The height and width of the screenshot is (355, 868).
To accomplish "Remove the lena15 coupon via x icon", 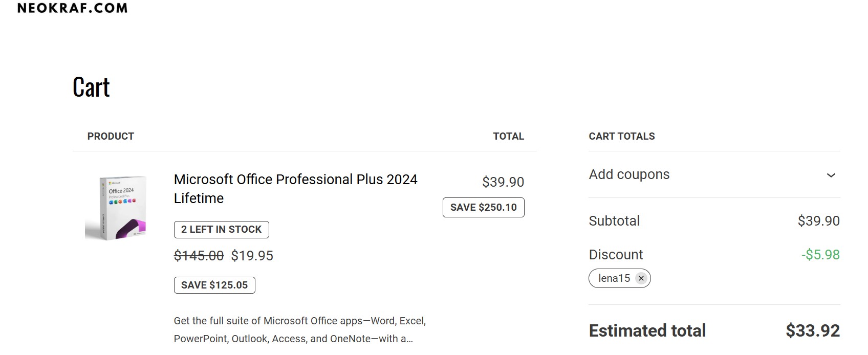I will [x=641, y=278].
